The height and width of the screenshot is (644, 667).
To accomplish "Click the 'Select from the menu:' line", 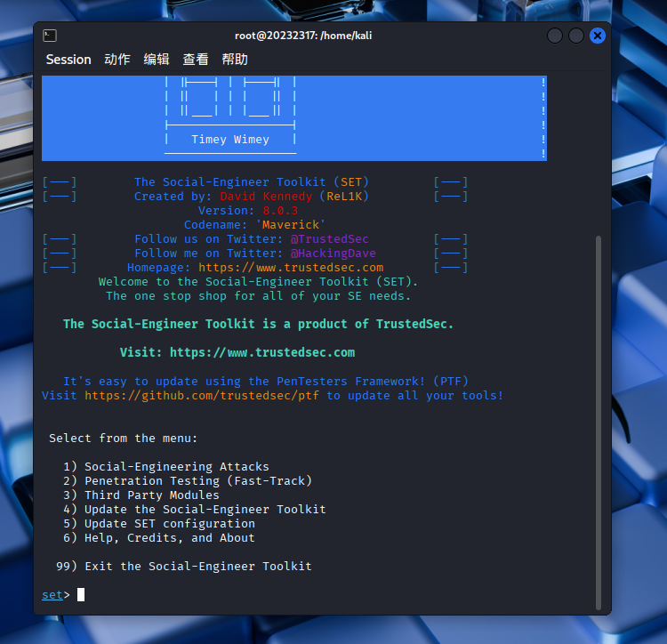I will pos(124,439).
